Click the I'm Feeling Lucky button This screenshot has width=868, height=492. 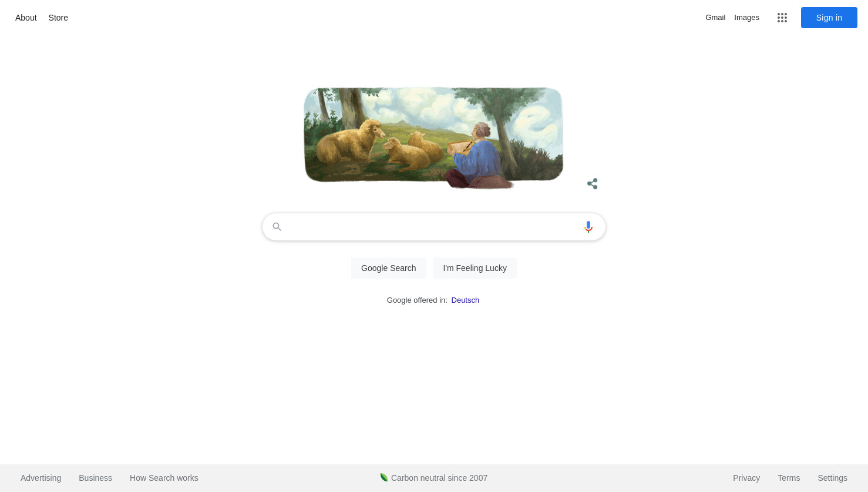tap(475, 268)
